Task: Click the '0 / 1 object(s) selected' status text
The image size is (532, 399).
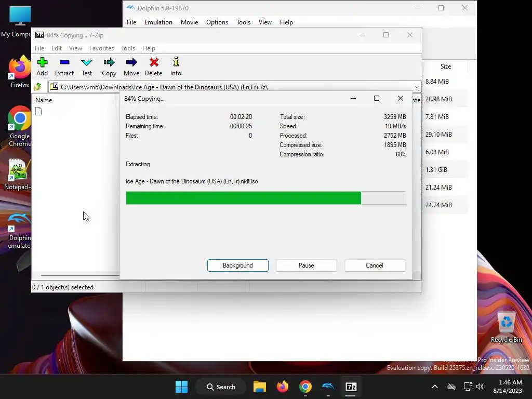Action: pos(63,287)
